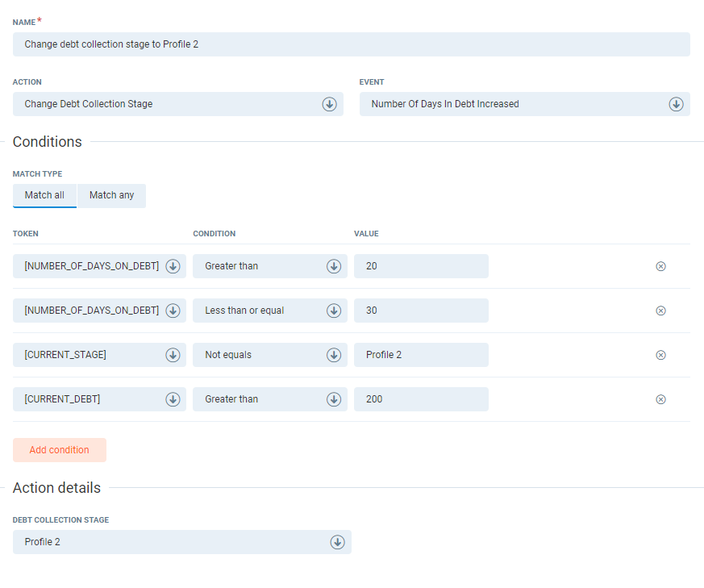
Task: Remove the days-on-debt Greater than 20 condition
Action: coord(660,266)
